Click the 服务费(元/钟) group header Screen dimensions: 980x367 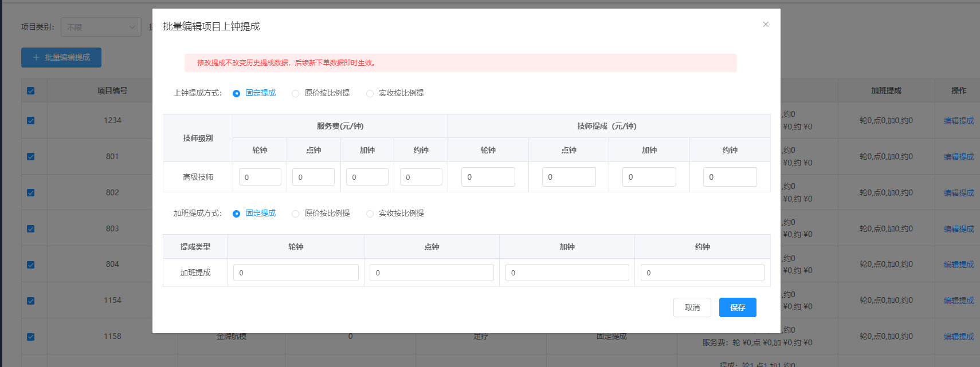click(x=340, y=126)
